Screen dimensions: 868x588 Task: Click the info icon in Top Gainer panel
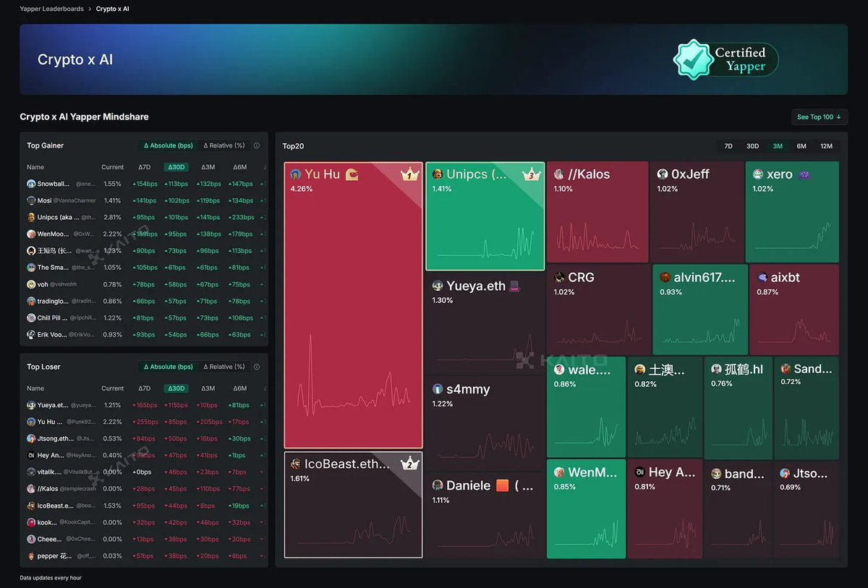point(257,145)
